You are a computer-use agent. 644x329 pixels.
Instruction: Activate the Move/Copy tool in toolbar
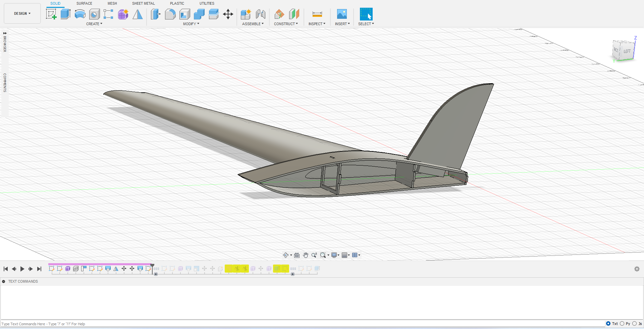pyautogui.click(x=228, y=14)
